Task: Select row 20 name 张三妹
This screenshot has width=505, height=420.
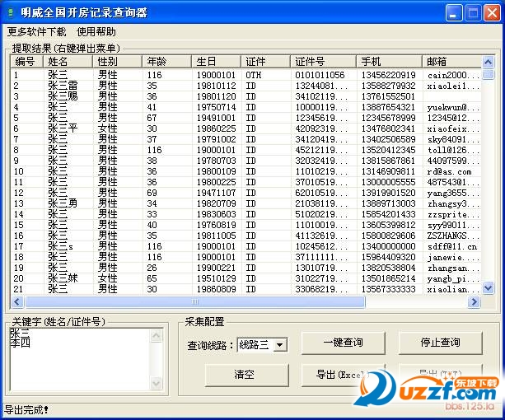Action: tap(63, 278)
